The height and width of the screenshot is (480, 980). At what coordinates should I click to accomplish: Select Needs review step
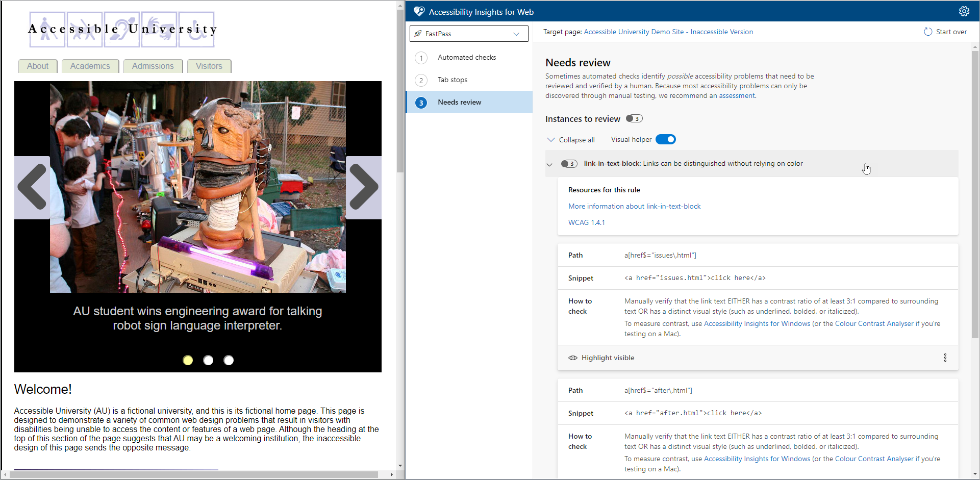click(x=469, y=102)
